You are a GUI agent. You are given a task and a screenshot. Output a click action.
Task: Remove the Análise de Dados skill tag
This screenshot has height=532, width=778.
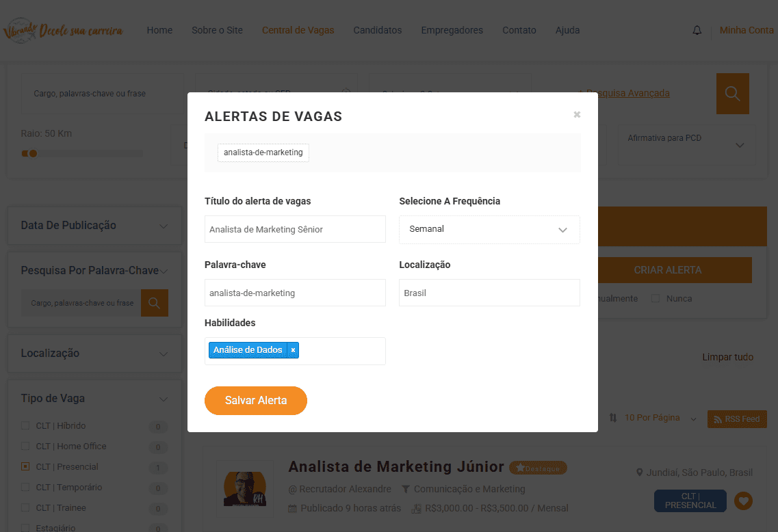[293, 350]
